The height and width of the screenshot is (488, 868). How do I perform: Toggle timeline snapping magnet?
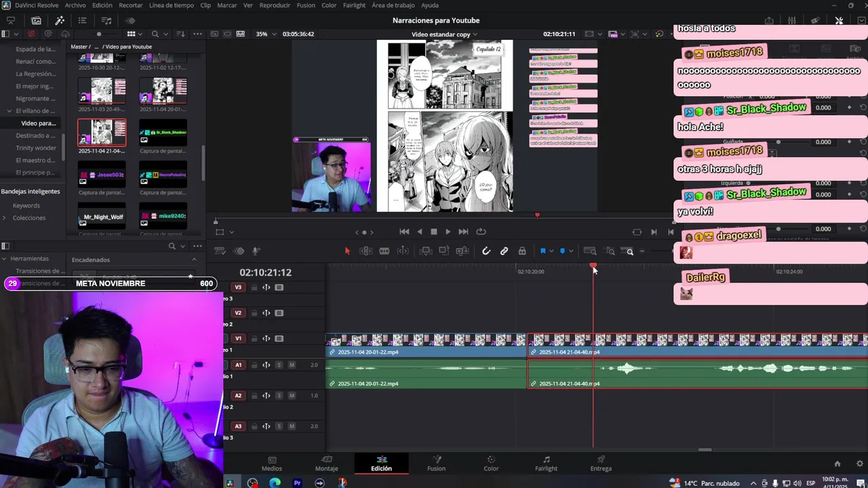[x=486, y=251]
